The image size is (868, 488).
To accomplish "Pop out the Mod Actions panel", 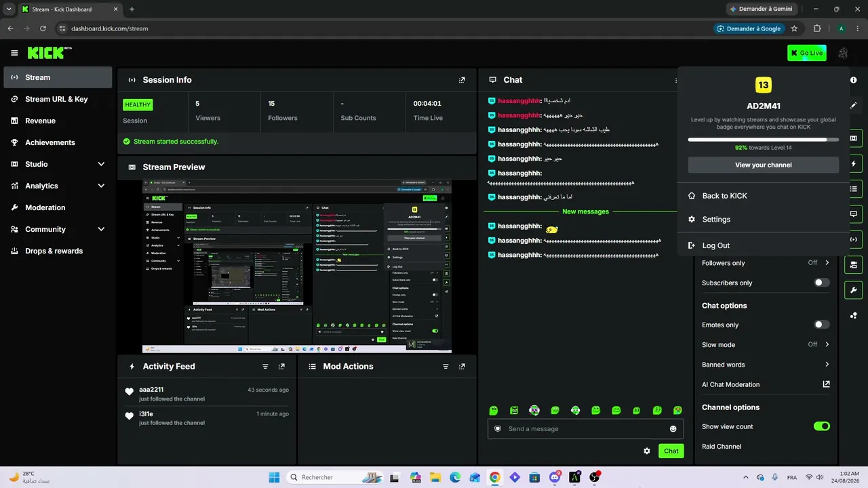I will pyautogui.click(x=462, y=367).
